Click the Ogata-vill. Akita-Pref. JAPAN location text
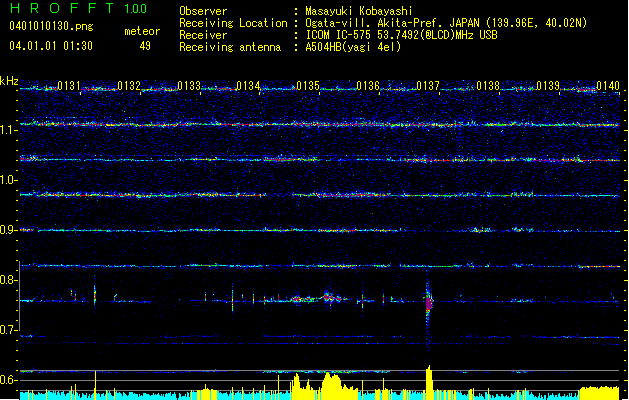Image resolution: width=629 pixels, height=400 pixels. pyautogui.click(x=446, y=23)
